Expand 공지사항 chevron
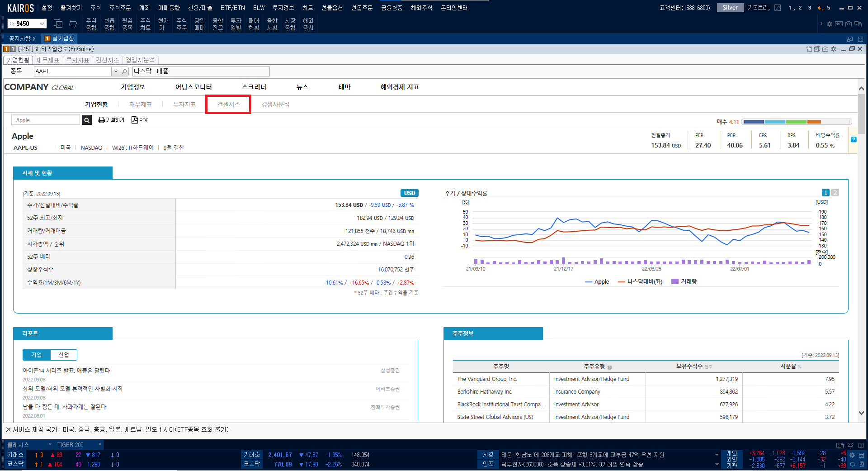Image resolution: width=868 pixels, height=471 pixels. (x=34, y=39)
